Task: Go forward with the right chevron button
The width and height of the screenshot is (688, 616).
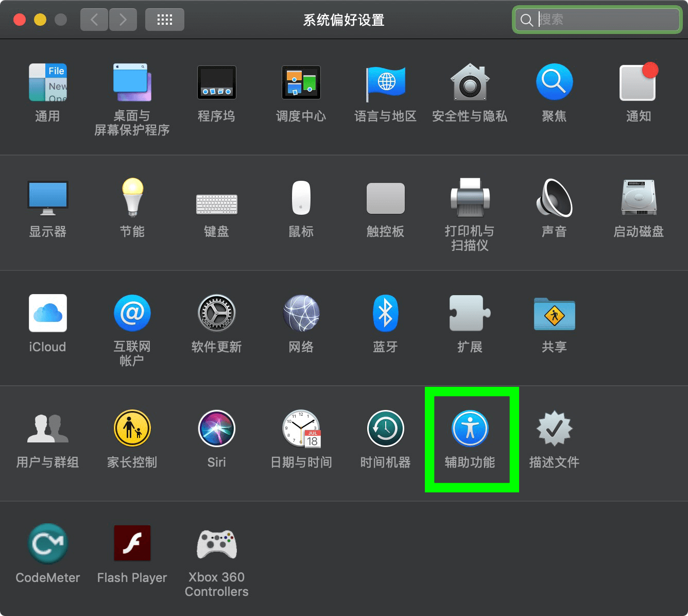Action: (x=123, y=20)
